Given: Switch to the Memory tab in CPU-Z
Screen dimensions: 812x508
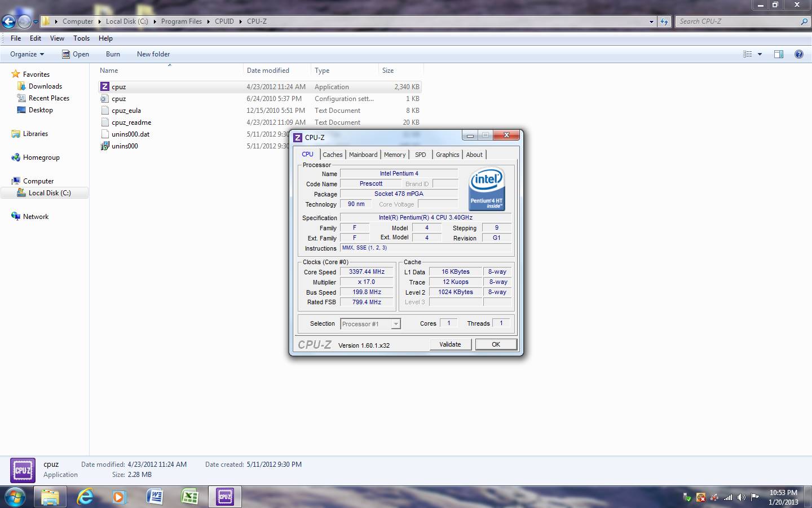Looking at the screenshot, I should pyautogui.click(x=395, y=155).
